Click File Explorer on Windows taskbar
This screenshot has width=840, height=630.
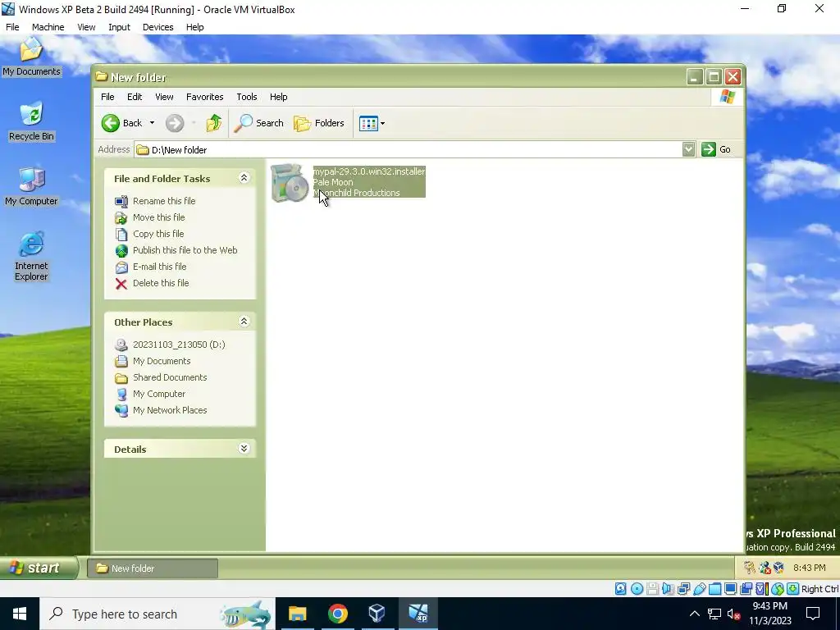click(x=297, y=614)
